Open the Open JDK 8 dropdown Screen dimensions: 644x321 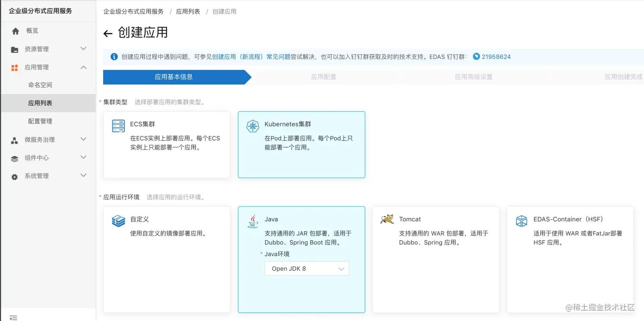[x=306, y=268]
